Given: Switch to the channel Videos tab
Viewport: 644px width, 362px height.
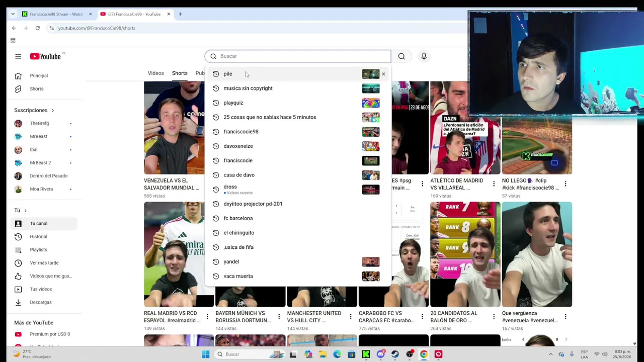Looking at the screenshot, I should 156,73.
